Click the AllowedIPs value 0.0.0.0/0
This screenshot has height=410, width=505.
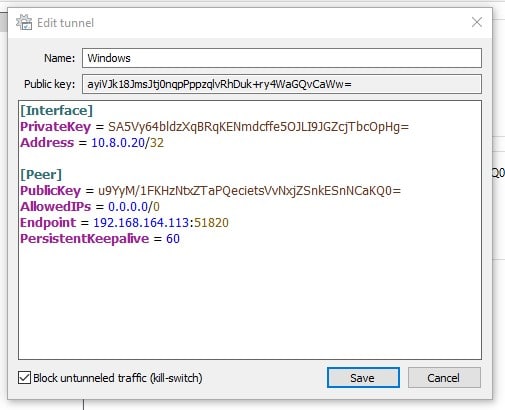[134, 207]
